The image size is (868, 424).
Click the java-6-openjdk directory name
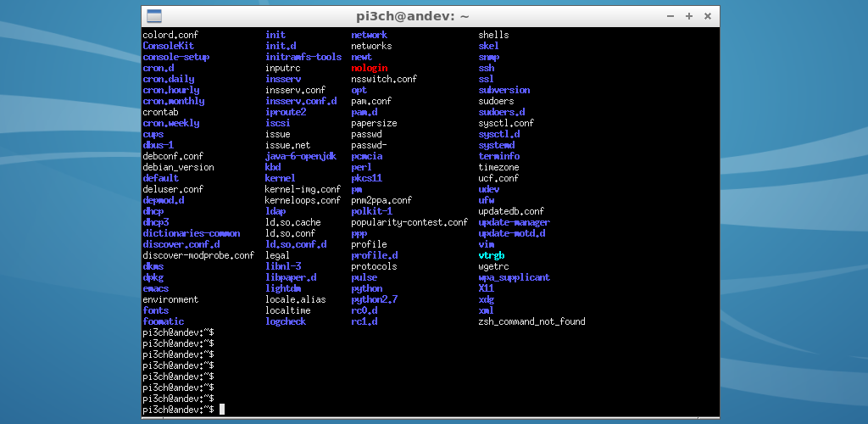(301, 156)
